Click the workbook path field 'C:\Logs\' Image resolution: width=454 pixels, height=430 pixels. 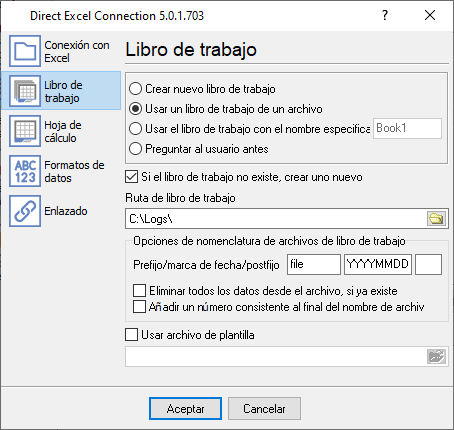point(276,219)
